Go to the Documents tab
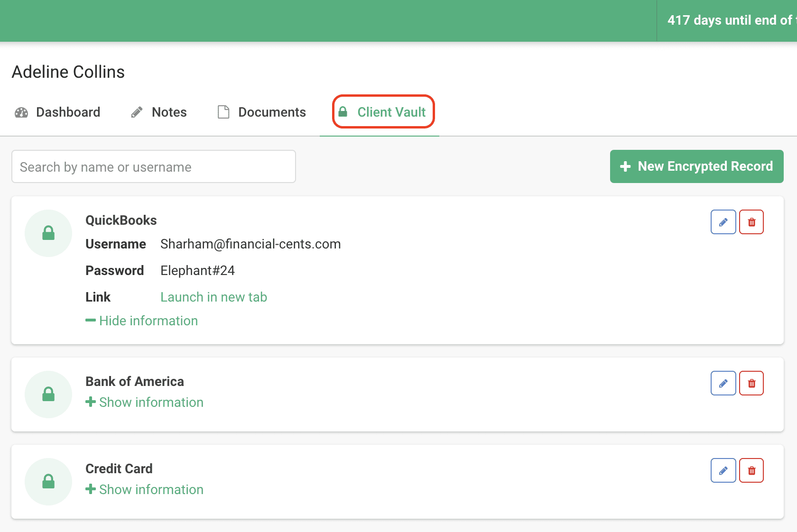The width and height of the screenshot is (797, 532). [x=262, y=112]
